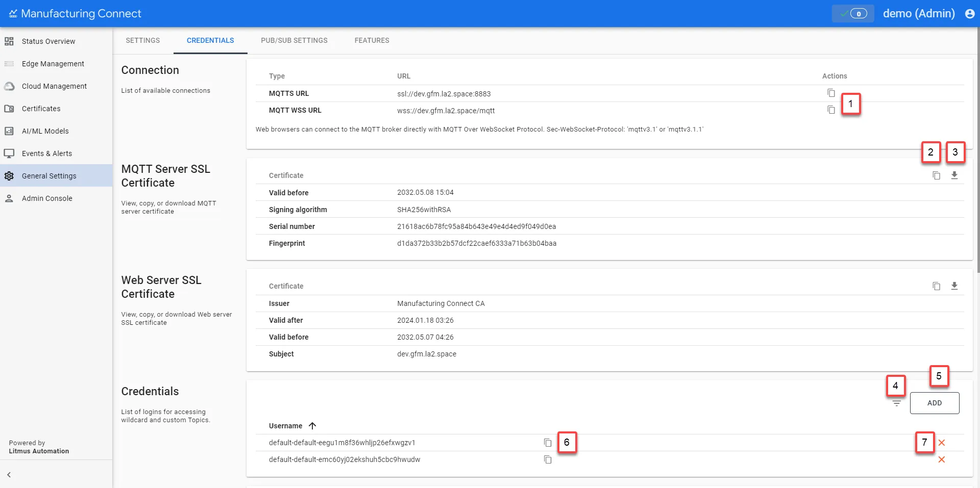Open Edge Management in sidebar
The width and height of the screenshot is (980, 488).
click(x=56, y=64)
